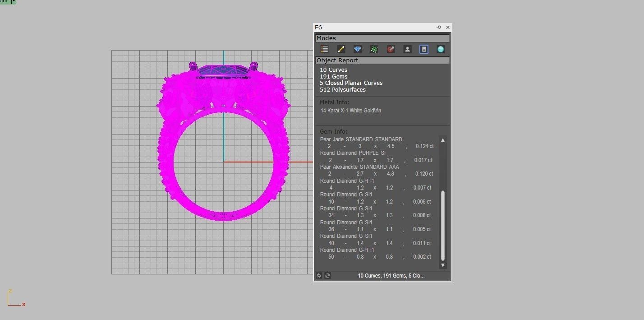Open the person profile mode icon
Screen dimensions: 644x320
tap(407, 49)
